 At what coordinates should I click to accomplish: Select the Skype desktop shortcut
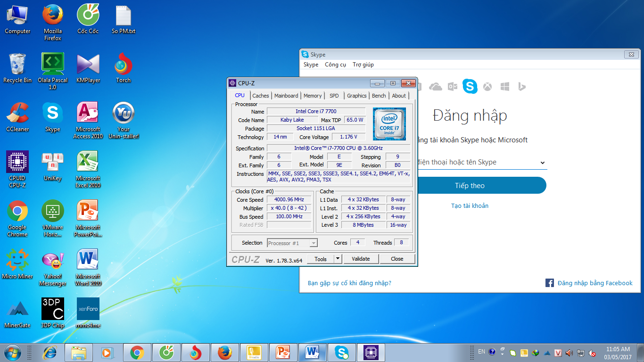(x=53, y=117)
